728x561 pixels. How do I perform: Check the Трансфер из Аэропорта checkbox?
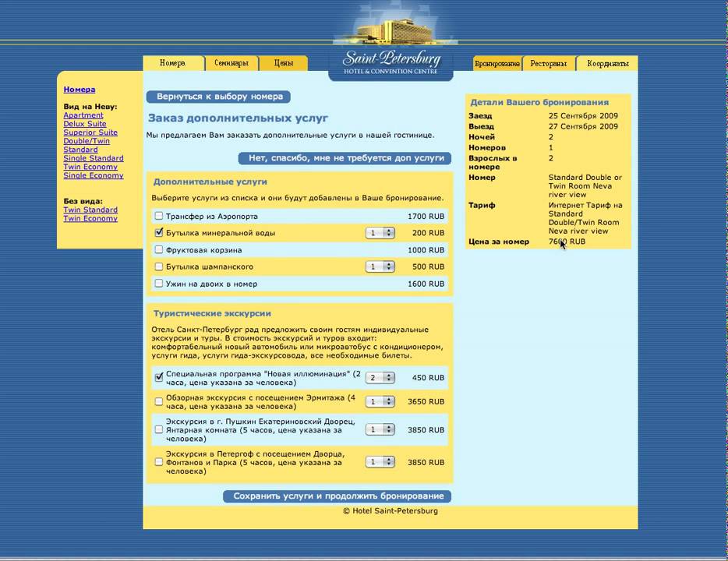159,216
